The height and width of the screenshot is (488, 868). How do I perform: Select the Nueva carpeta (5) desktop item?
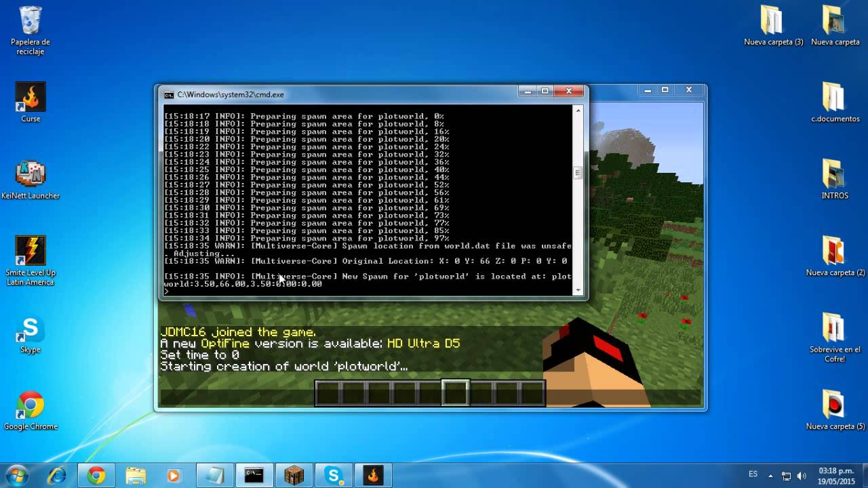[835, 410]
